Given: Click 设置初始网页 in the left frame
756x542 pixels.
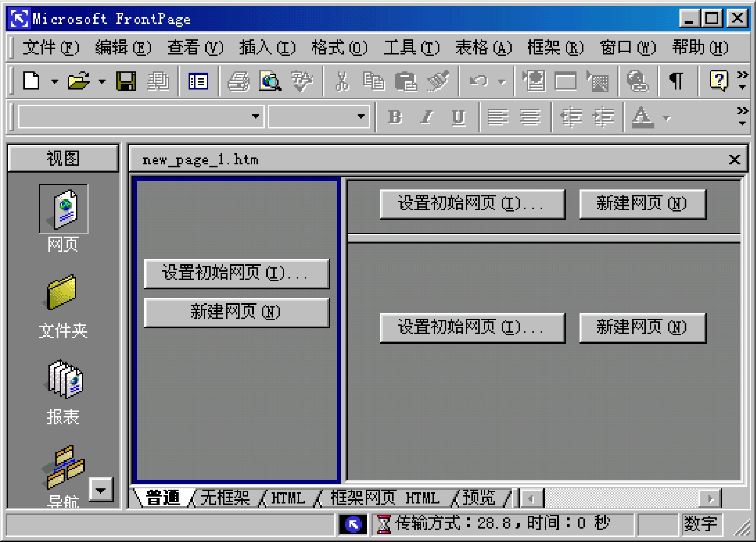Looking at the screenshot, I should click(x=237, y=273).
